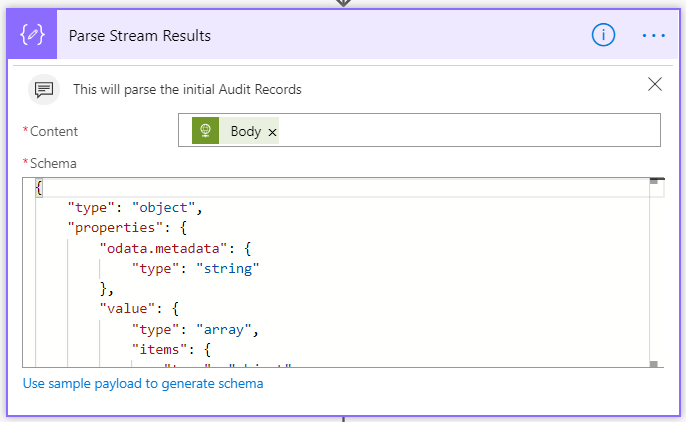The image size is (686, 422).
Task: Click Use sample payload to generate schema
Action: tap(143, 384)
